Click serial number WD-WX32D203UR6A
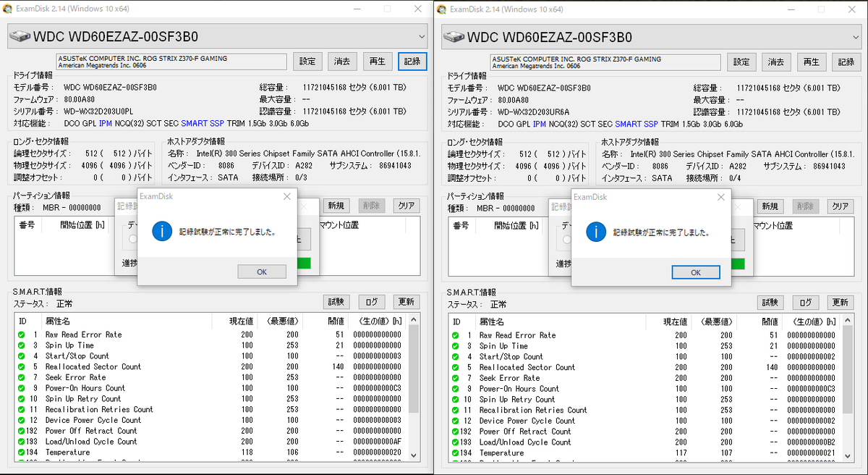The height and width of the screenshot is (475, 868). point(533,112)
